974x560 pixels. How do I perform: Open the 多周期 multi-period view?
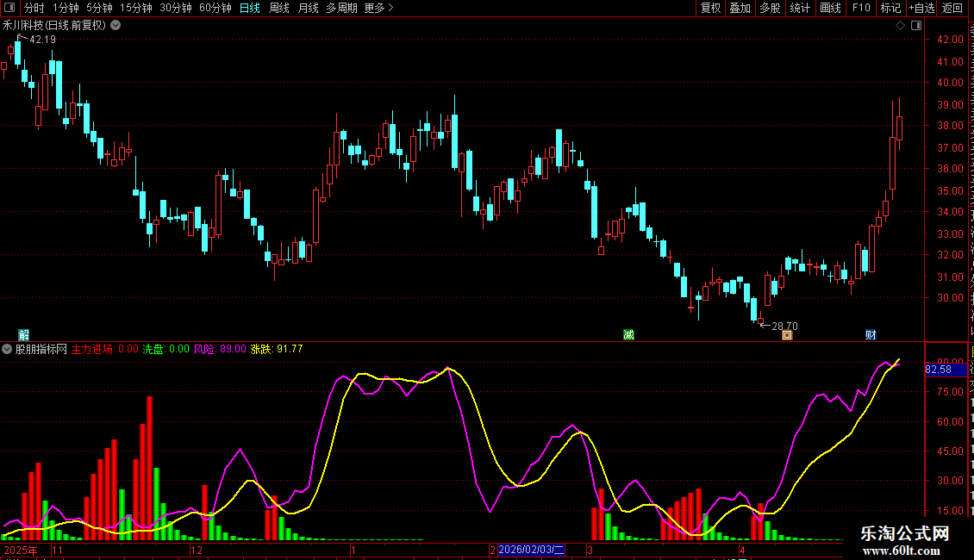(341, 8)
